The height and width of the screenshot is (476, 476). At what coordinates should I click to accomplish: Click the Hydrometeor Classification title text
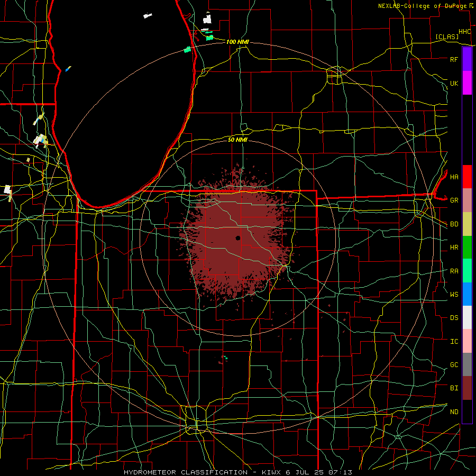(x=186, y=472)
